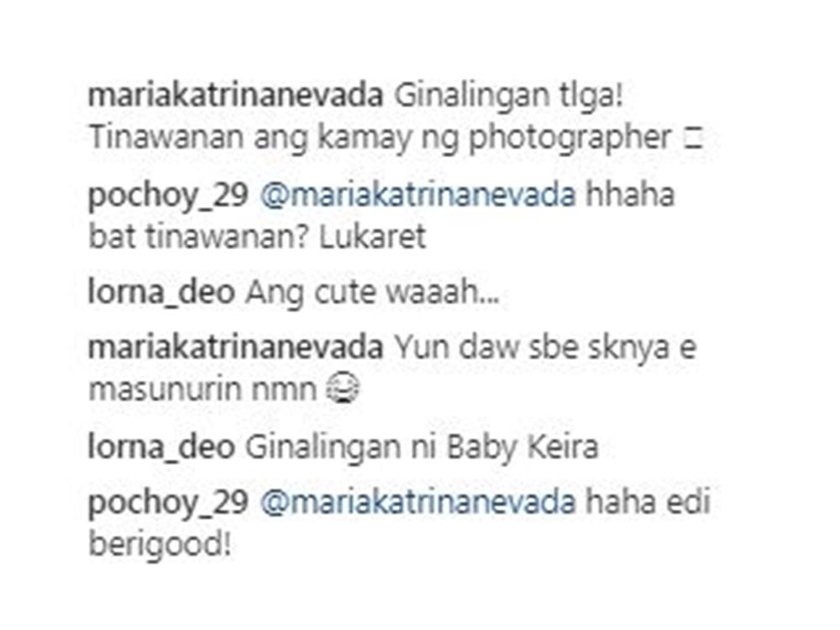Image resolution: width=840 pixels, height=630 pixels.
Task: Click the word "hhaha" in pochoy_29's reply
Action: [x=630, y=195]
